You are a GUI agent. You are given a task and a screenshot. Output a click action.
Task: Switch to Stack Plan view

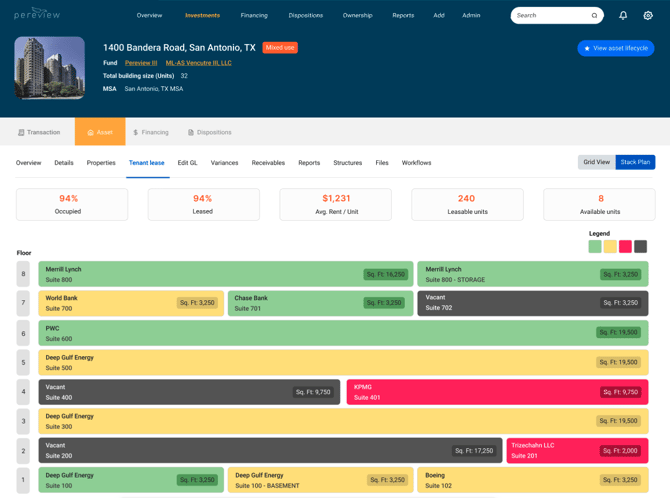635,162
